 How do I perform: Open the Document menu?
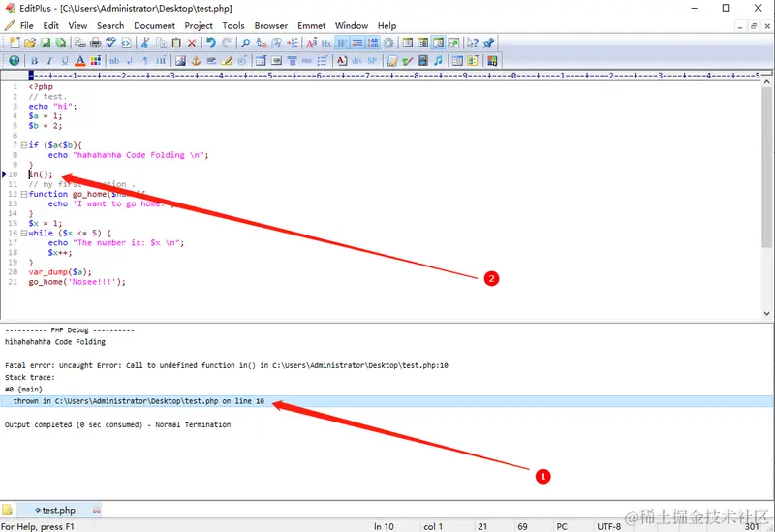[154, 26]
